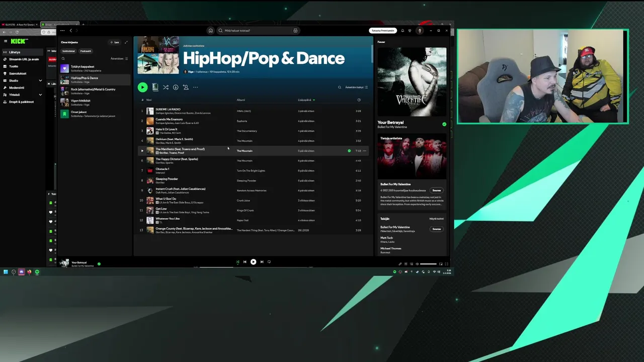Screen dimensions: 644x362
Task: Pause or play in the player bar
Action: click(x=253, y=261)
